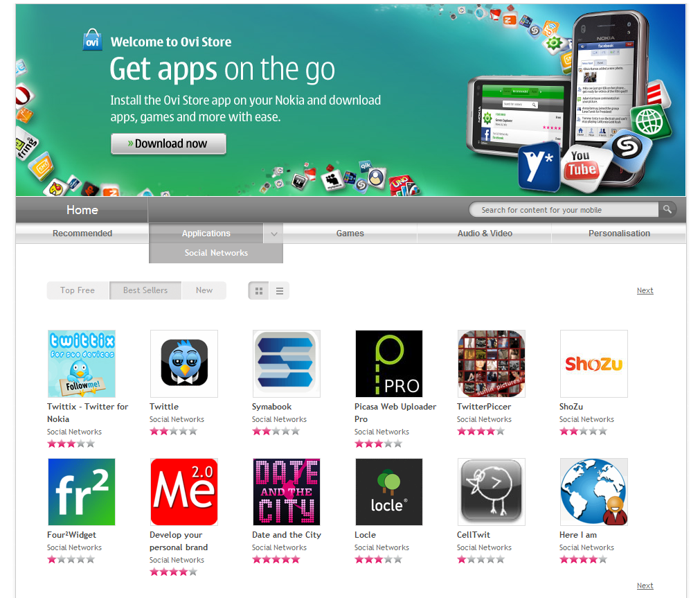Open the Locle app icon
This screenshot has width=700, height=598.
(389, 491)
